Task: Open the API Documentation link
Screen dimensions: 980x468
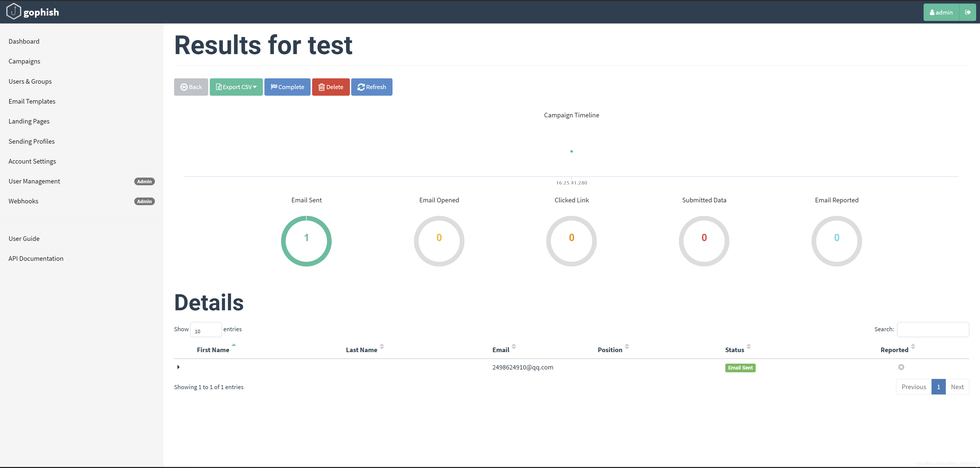Action: click(x=36, y=258)
